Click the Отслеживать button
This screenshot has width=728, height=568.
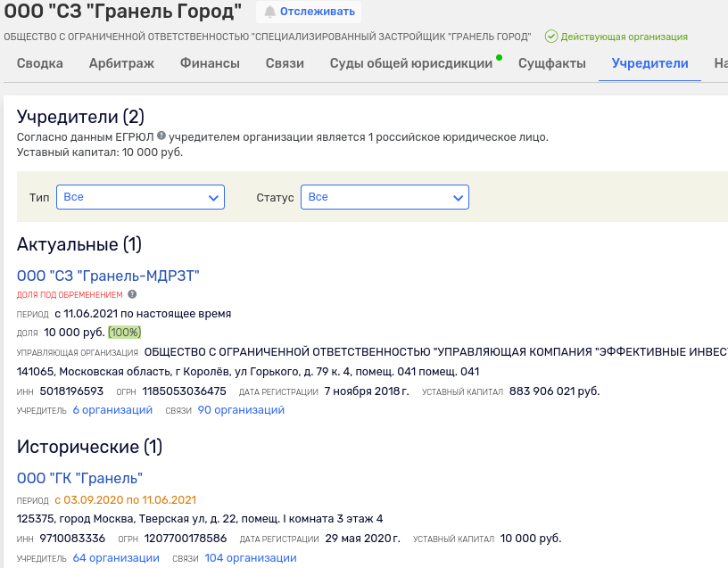click(x=309, y=12)
